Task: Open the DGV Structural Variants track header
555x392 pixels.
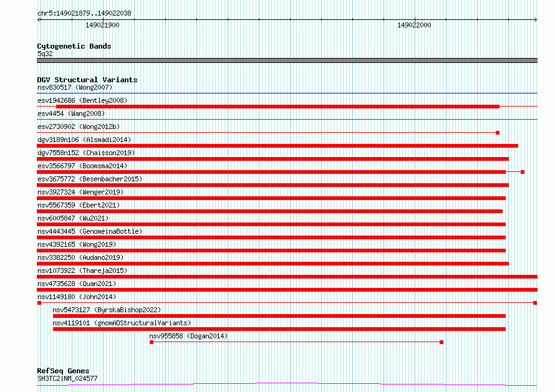Action: click(87, 80)
